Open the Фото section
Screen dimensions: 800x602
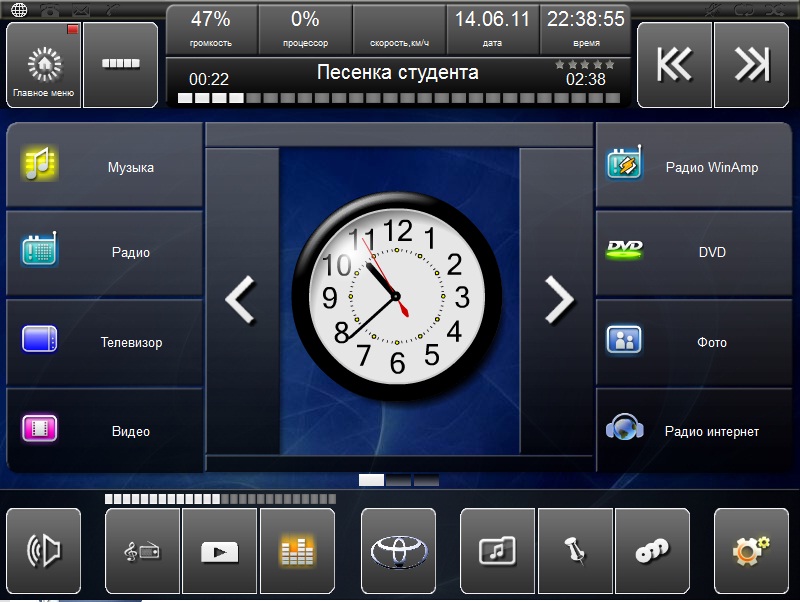pyautogui.click(x=694, y=342)
